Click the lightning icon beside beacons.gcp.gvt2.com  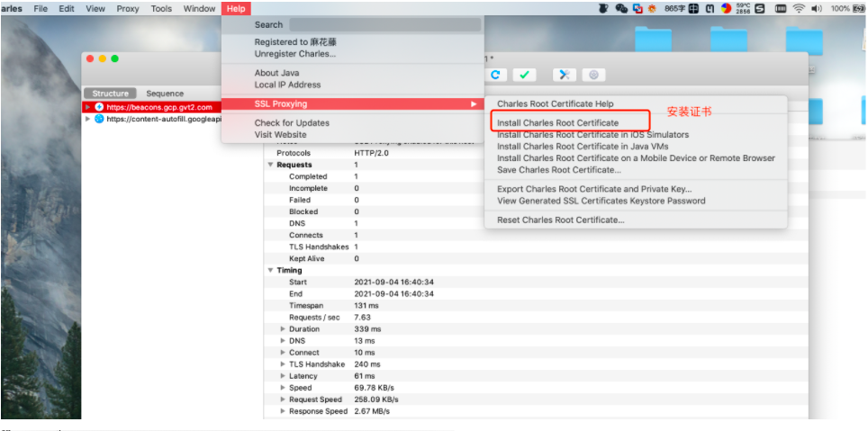click(100, 107)
